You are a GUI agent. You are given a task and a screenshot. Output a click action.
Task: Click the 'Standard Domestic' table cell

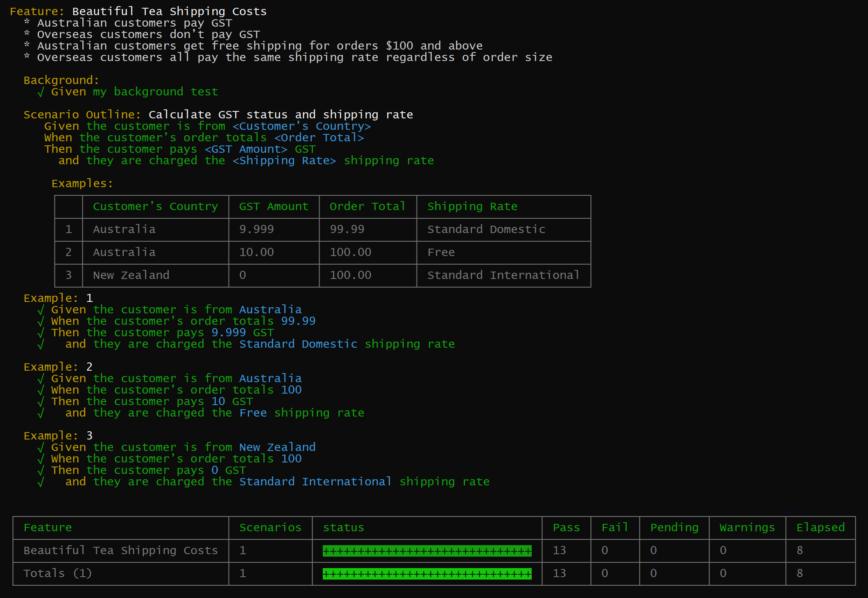point(486,229)
